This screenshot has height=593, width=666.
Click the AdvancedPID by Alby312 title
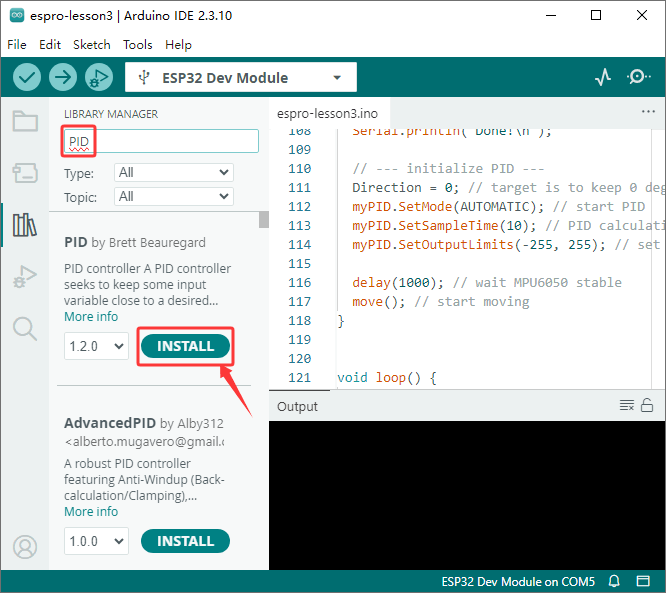tap(144, 423)
